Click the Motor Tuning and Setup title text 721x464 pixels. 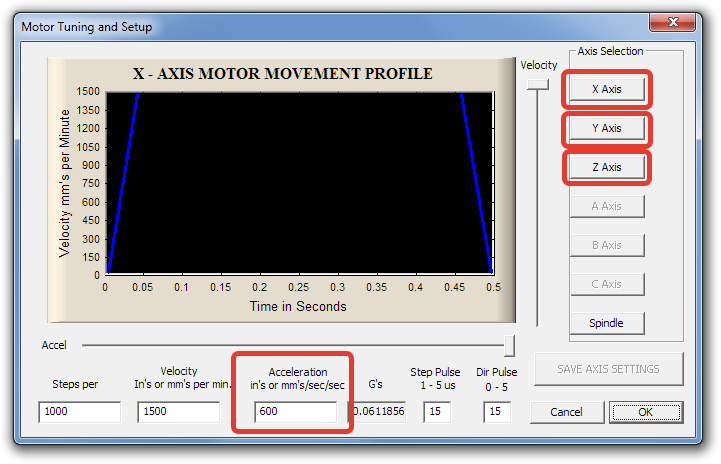(x=86, y=27)
